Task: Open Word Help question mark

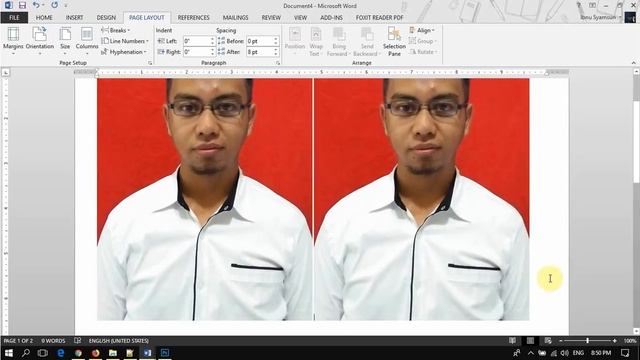Action: (579, 5)
